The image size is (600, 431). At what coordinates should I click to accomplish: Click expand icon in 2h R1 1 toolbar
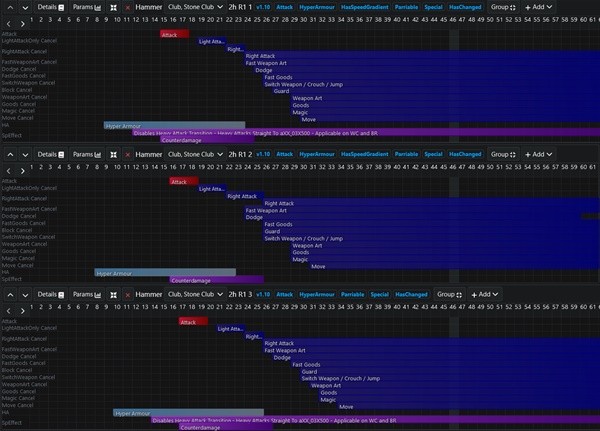(113, 7)
